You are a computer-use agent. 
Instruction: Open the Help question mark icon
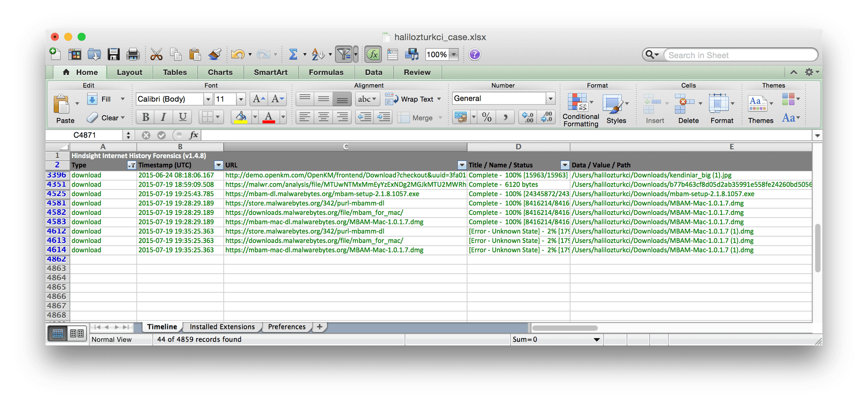pyautogui.click(x=474, y=55)
